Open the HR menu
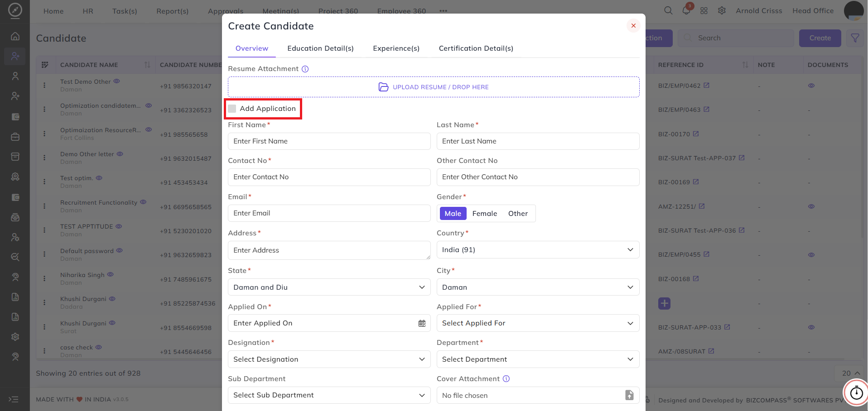The height and width of the screenshot is (411, 868). (x=88, y=11)
